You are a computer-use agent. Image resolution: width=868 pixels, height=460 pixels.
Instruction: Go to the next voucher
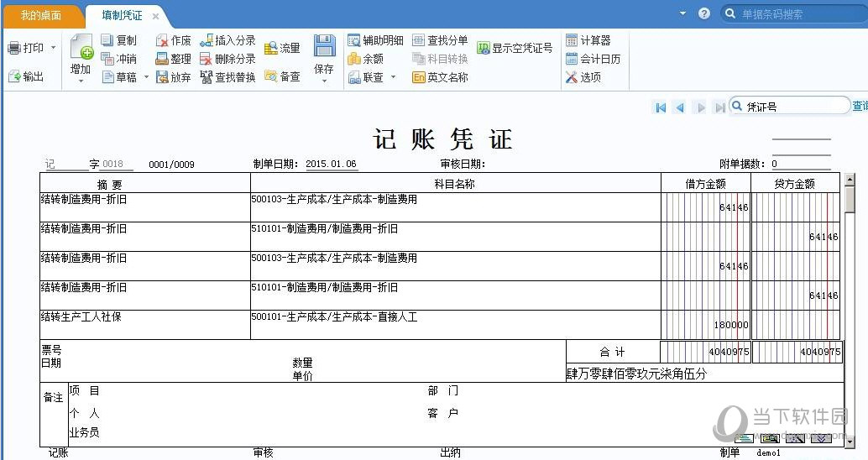[x=701, y=107]
